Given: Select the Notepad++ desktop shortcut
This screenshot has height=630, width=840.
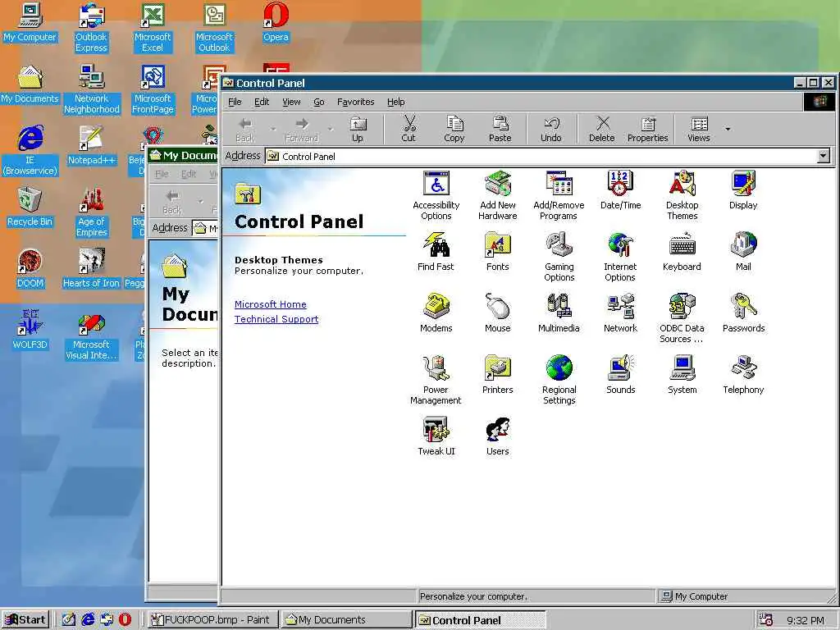Looking at the screenshot, I should click(x=91, y=146).
